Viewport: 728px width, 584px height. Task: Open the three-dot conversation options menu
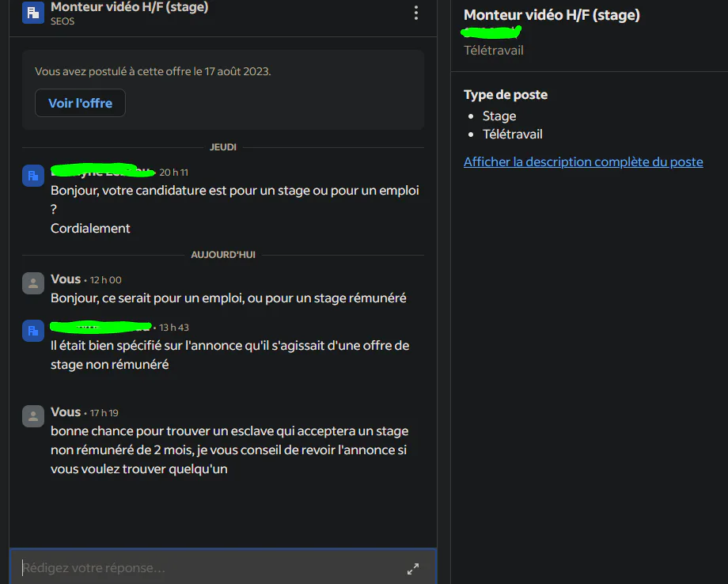[x=416, y=13]
